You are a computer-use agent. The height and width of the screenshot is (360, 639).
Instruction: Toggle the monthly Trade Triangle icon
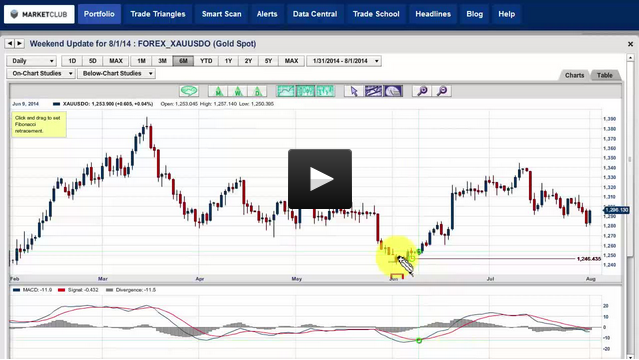218,91
